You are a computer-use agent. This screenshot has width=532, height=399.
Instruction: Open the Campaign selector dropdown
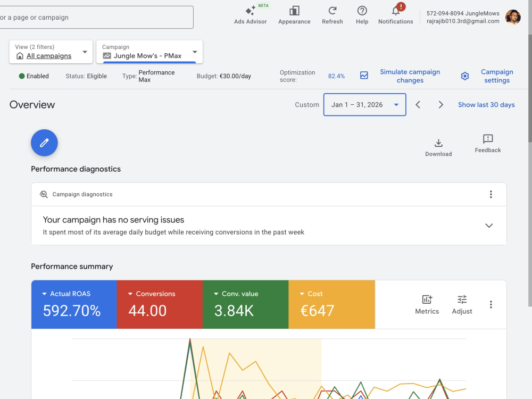coord(149,52)
